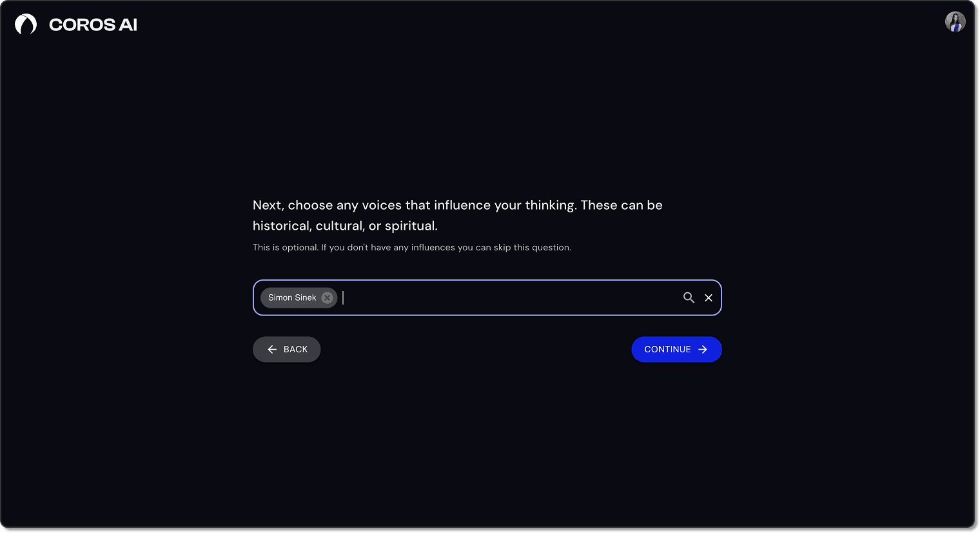Viewport: 980px width, 533px height.
Task: Click the BACK label text
Action: [295, 349]
